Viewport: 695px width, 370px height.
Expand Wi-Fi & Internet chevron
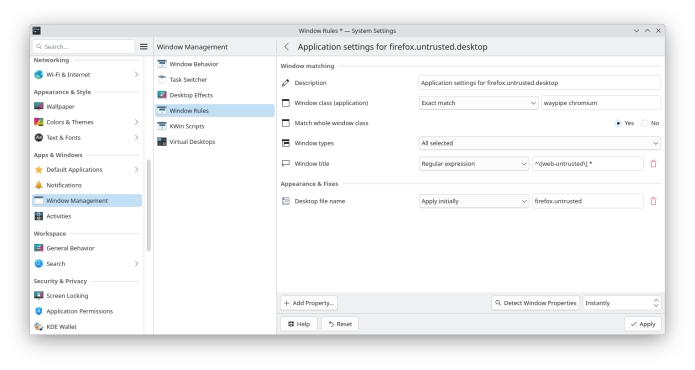(x=137, y=74)
